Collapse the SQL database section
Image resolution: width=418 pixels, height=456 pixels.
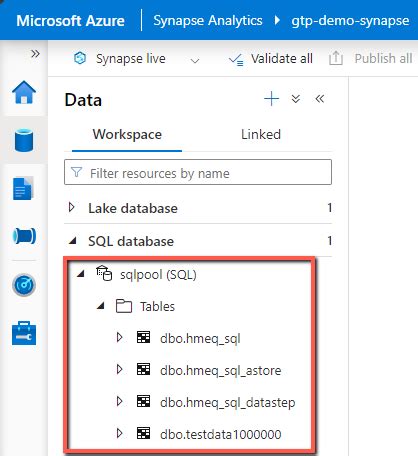point(72,241)
